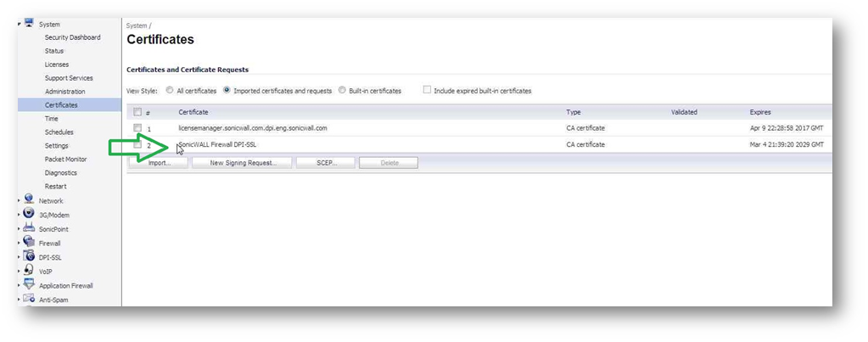Click the Firewall icon
This screenshot has height=342, width=868.
point(29,242)
